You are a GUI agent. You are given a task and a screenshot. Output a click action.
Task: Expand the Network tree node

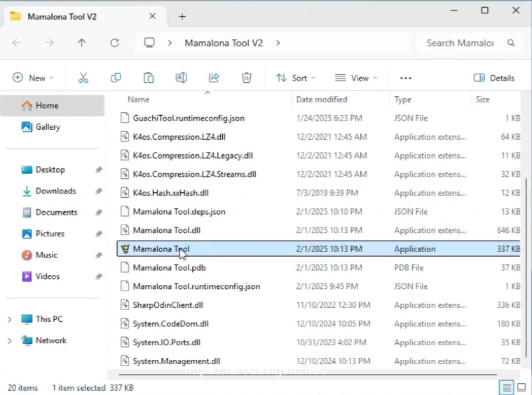(x=10, y=341)
